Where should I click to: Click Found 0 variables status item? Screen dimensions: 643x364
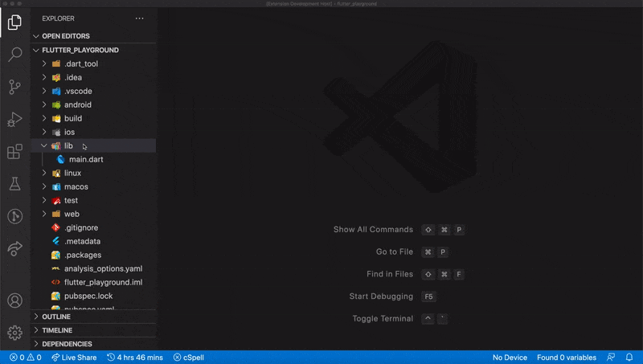click(x=567, y=358)
